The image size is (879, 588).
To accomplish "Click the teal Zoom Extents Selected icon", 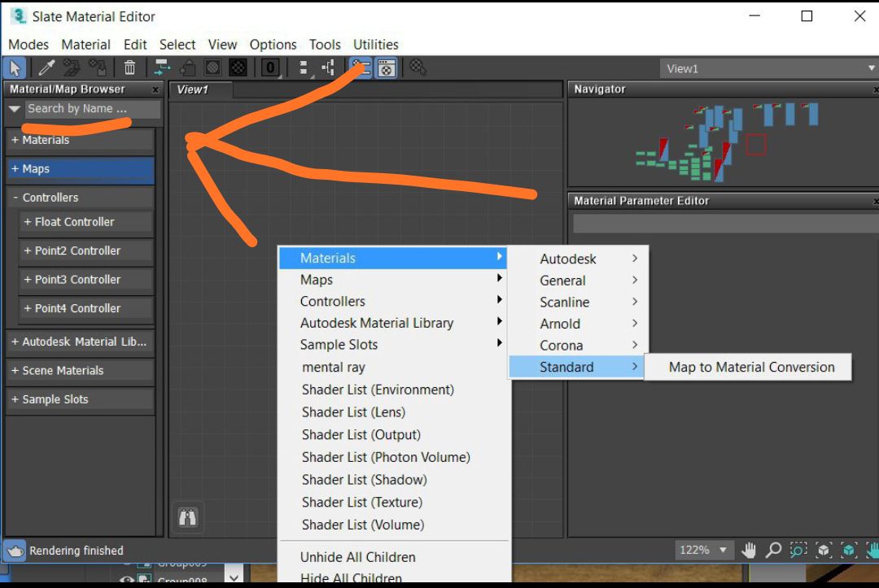I will 849,551.
